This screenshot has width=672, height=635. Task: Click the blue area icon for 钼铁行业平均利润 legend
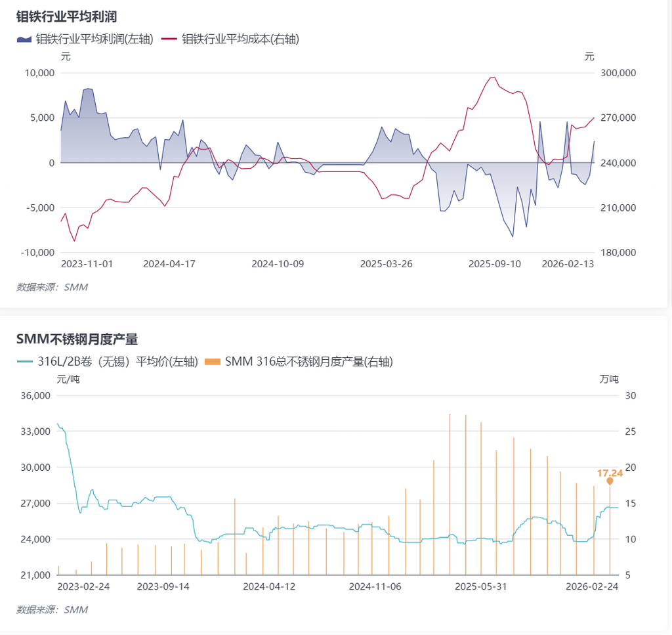click(24, 39)
